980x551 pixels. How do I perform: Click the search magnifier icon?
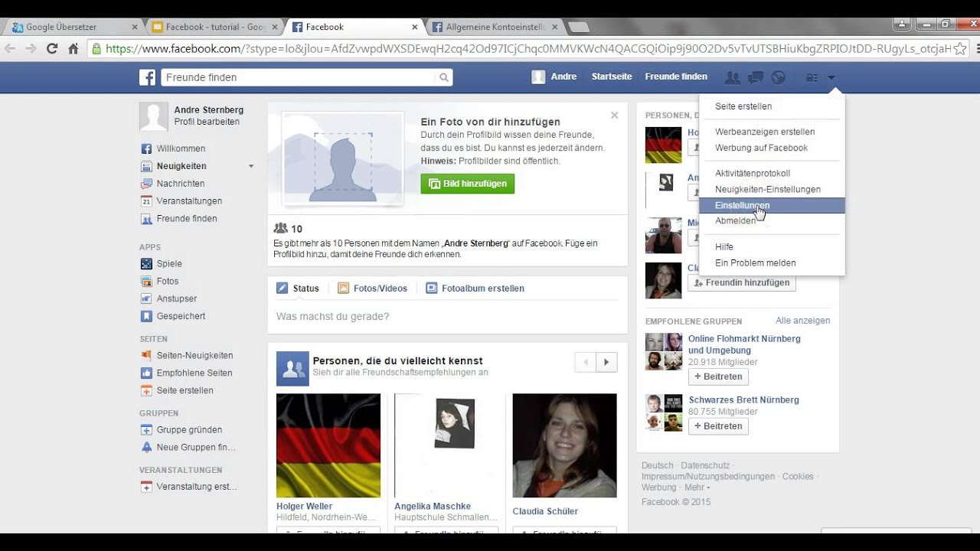tap(443, 77)
